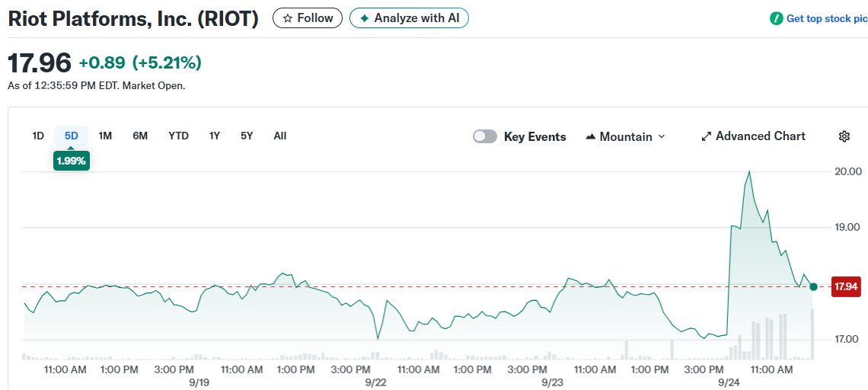Select the 5D time range
Screen dimensions: 868x390
pos(72,136)
